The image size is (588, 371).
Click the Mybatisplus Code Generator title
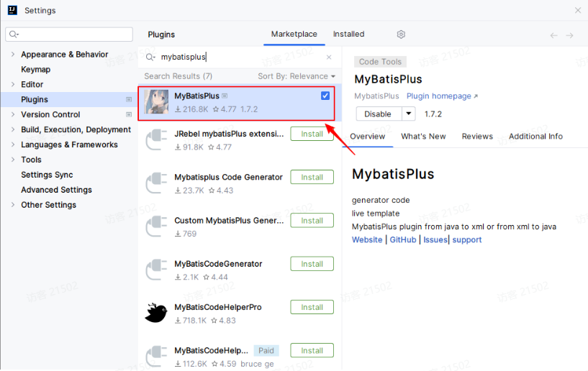(228, 178)
